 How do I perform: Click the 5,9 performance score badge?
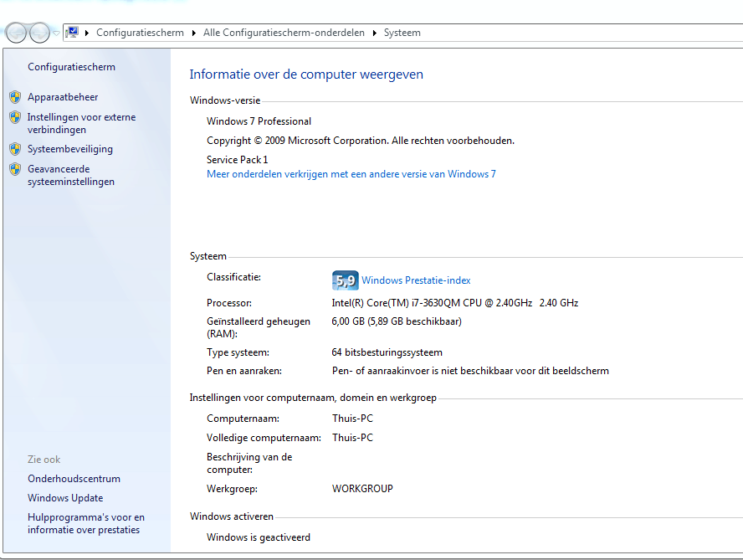pos(345,280)
